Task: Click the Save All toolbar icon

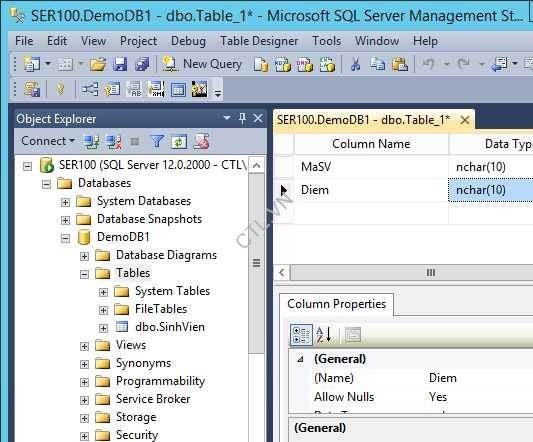Action: [142, 64]
